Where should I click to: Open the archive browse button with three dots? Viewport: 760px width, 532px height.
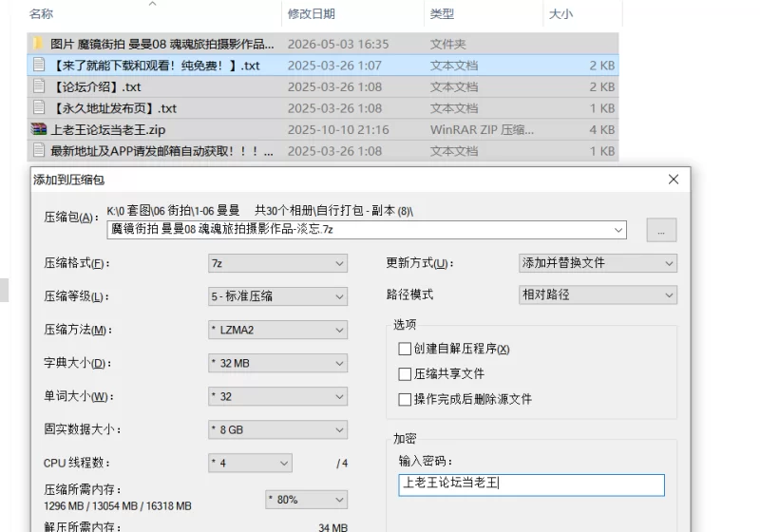(661, 230)
